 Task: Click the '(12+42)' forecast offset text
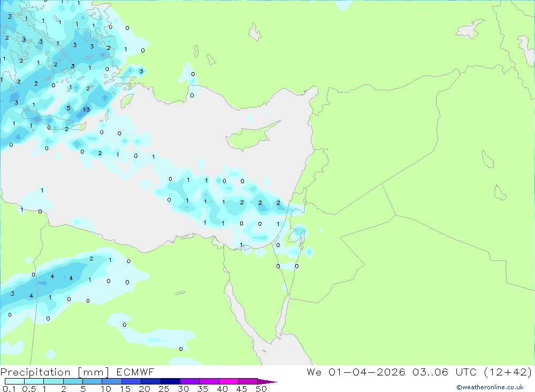click(508, 372)
